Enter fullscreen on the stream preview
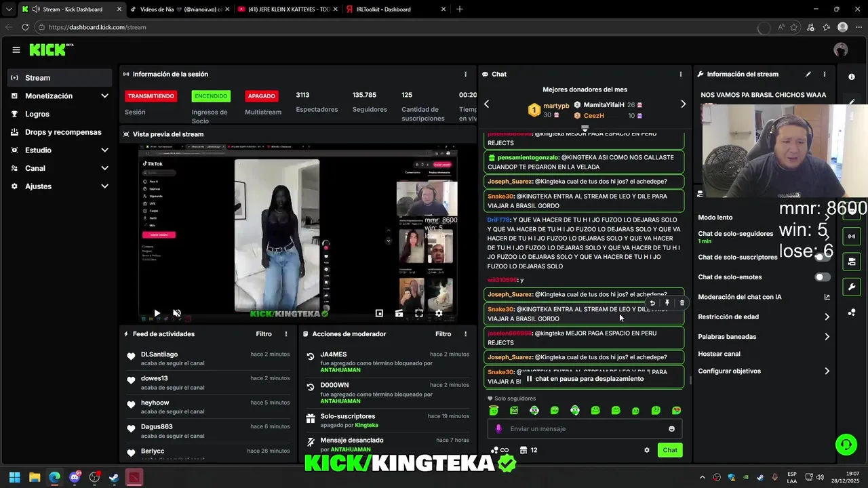 tap(419, 313)
